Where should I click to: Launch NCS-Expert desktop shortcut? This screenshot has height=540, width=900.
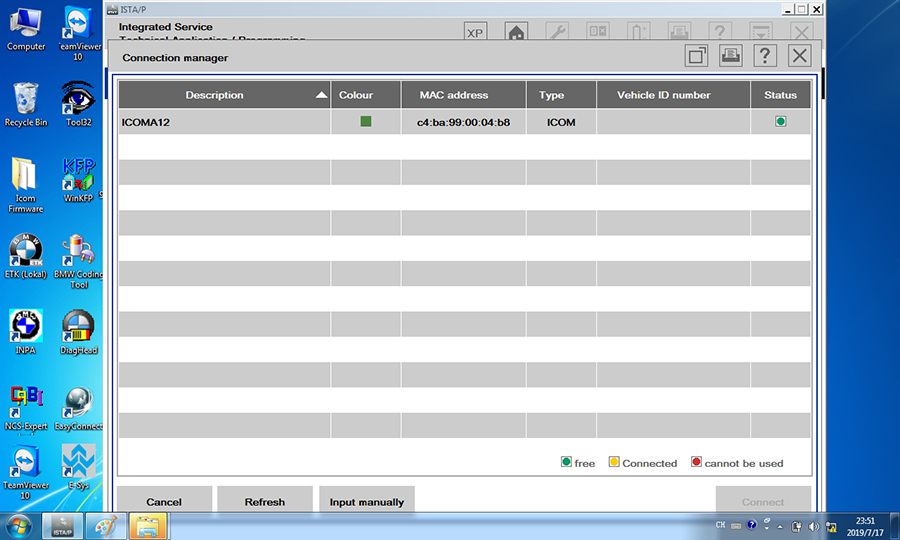(26, 408)
